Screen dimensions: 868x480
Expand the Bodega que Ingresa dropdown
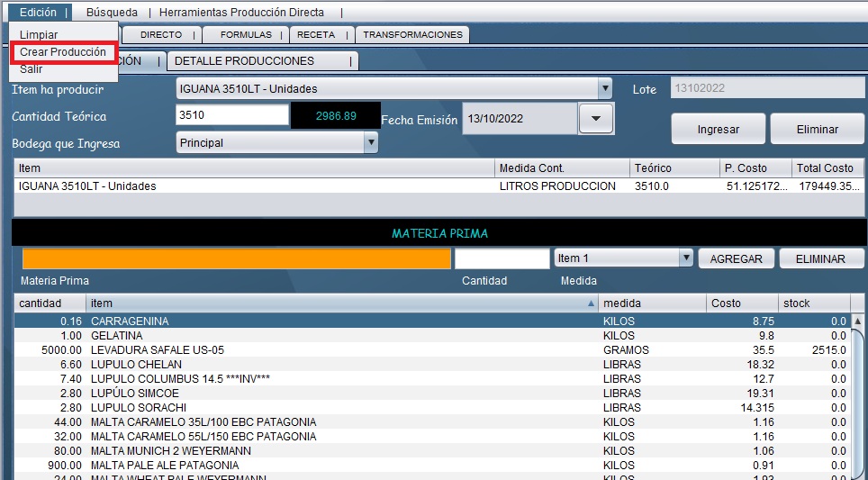[x=371, y=142]
